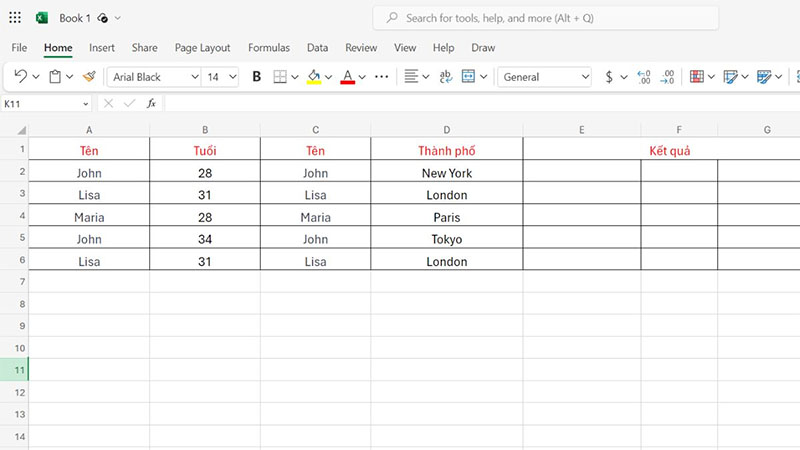Viewport: 800px width, 450px height.
Task: Expand the Arial Black font dropdown
Action: click(155, 77)
